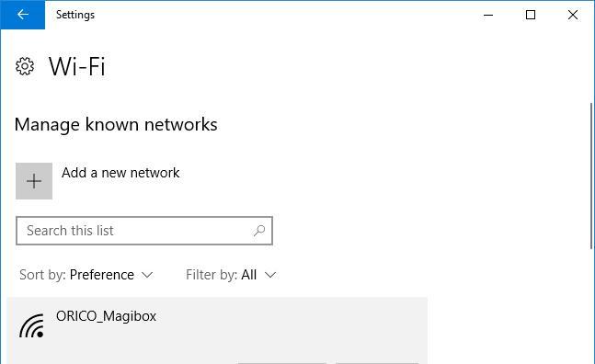Maximize the Settings window
The width and height of the screenshot is (595, 364).
click(x=531, y=15)
